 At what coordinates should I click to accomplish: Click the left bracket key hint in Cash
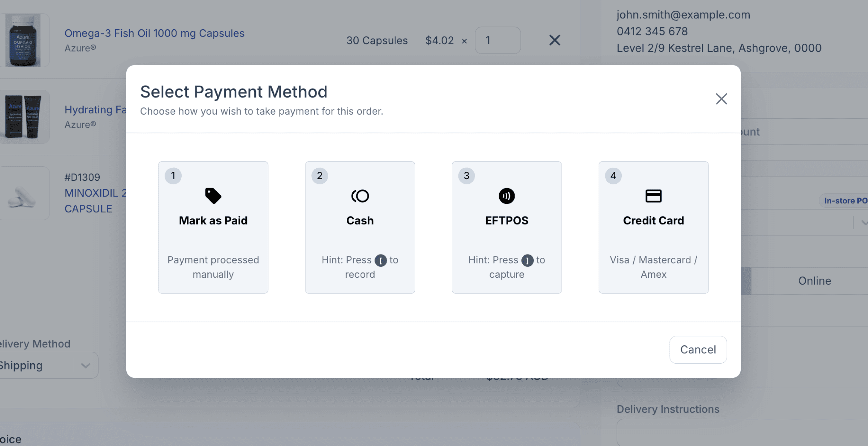(380, 260)
